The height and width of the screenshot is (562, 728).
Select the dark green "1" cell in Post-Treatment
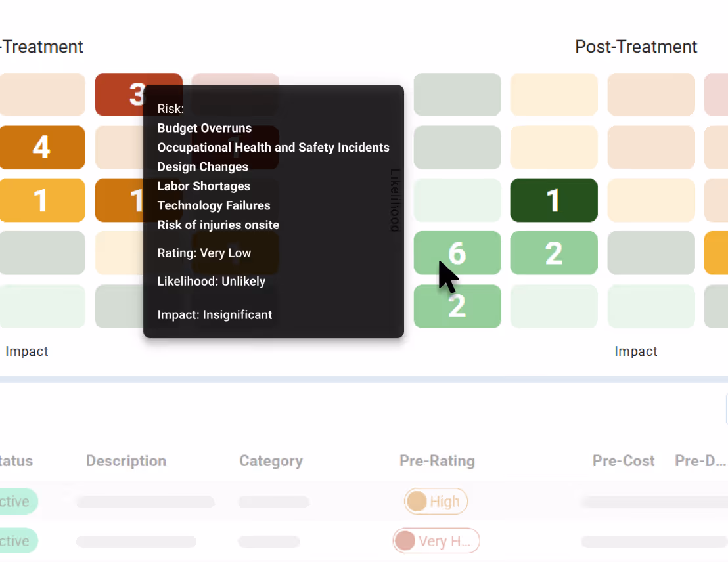click(x=554, y=200)
